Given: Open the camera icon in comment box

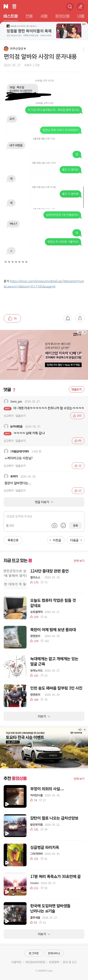Looking at the screenshot, I should click(x=54, y=525).
